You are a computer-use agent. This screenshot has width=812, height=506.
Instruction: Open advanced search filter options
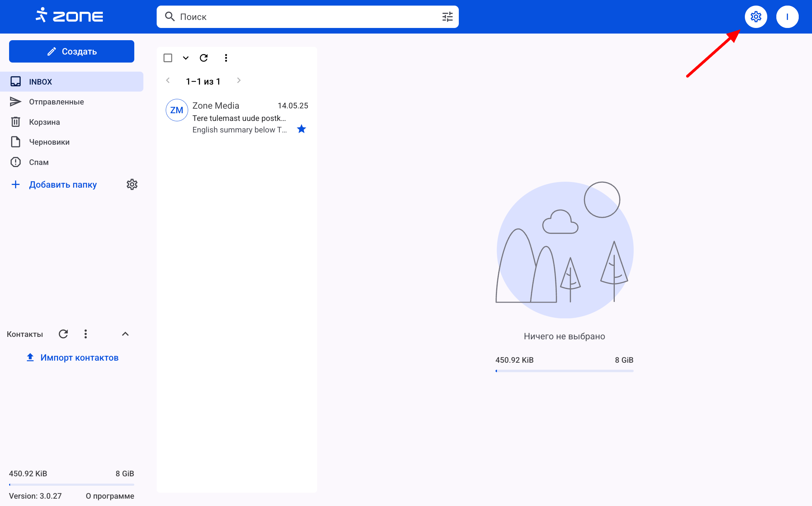[x=447, y=17]
